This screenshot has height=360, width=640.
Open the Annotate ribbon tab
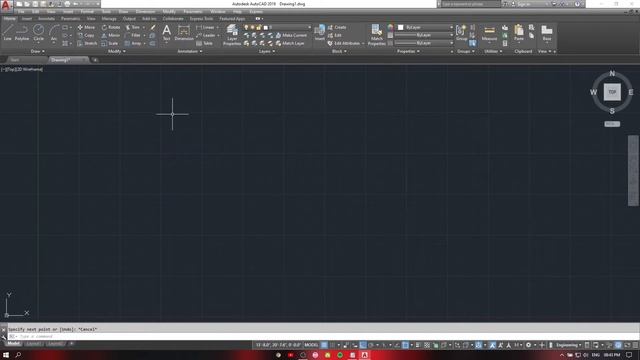(46, 19)
